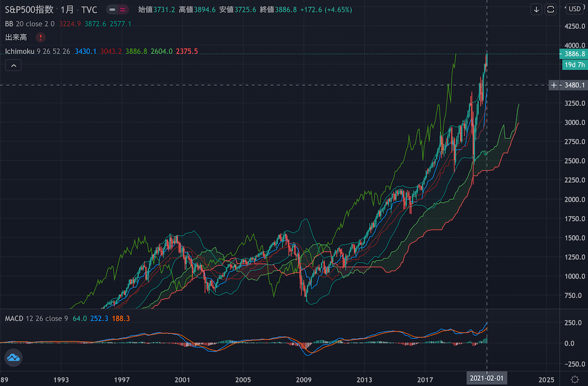Click the 高値 3894.6 high value
Viewport: 588px width, 386px height.
tap(197, 10)
